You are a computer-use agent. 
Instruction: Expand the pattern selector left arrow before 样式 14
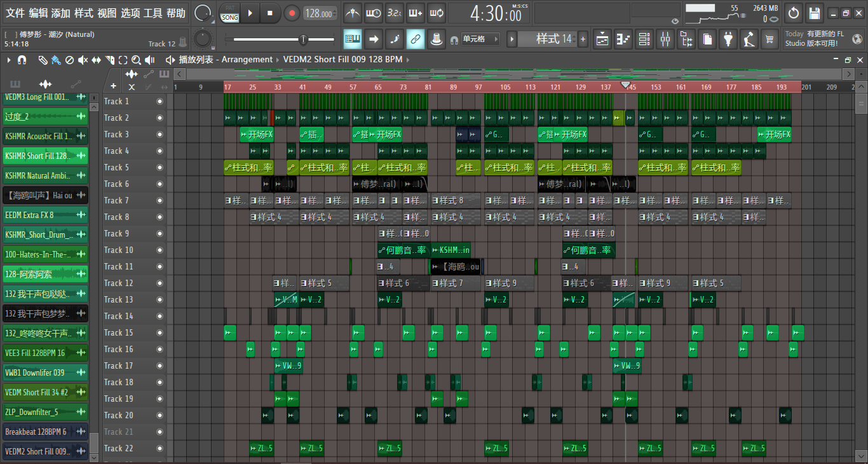pyautogui.click(x=512, y=39)
